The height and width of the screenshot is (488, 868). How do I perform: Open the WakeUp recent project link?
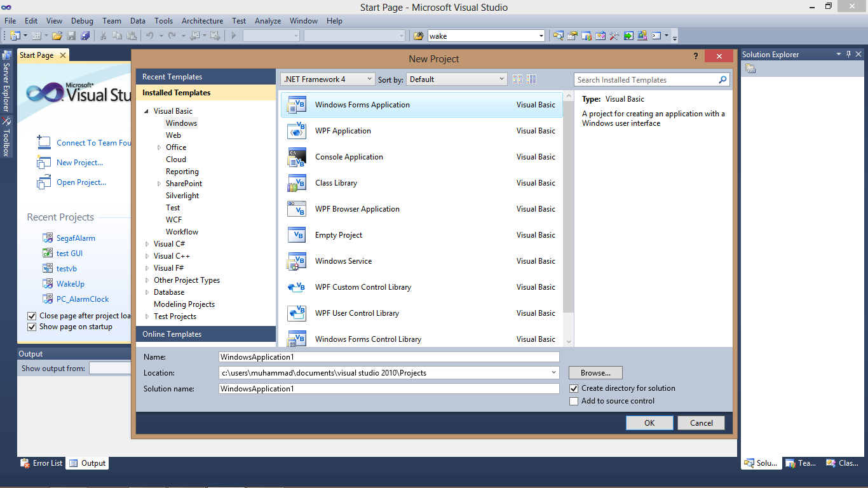pos(71,284)
